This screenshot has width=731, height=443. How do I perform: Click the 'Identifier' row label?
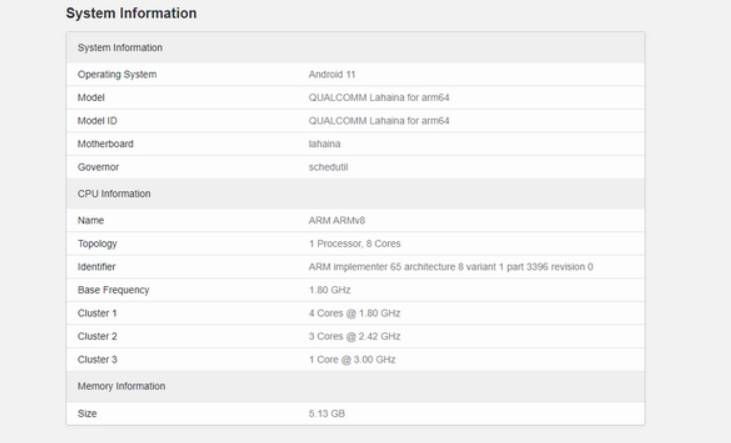pyautogui.click(x=96, y=267)
